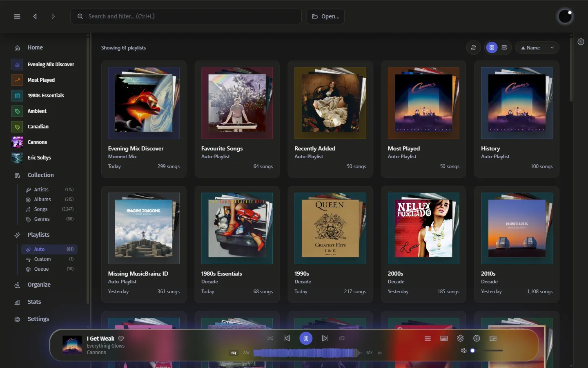Screen dimensions: 588x368
Task: Favorite I Get Weak with heart icon
Action: (x=121, y=339)
